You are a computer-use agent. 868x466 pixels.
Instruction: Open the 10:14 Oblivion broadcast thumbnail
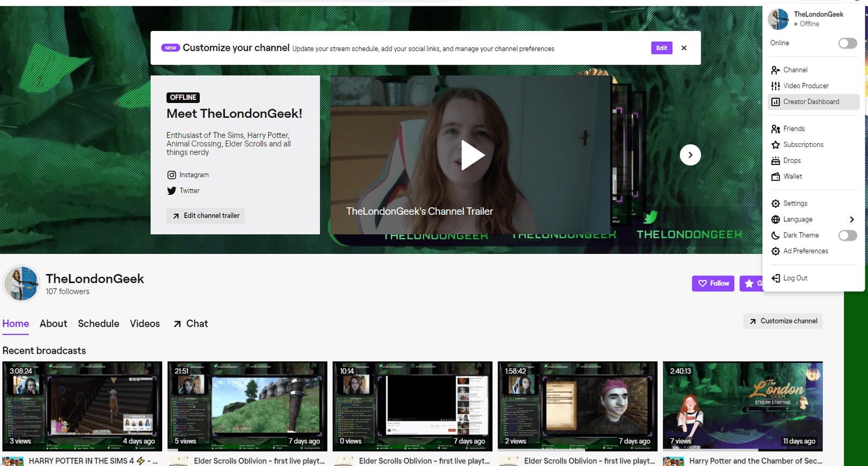tap(412, 406)
